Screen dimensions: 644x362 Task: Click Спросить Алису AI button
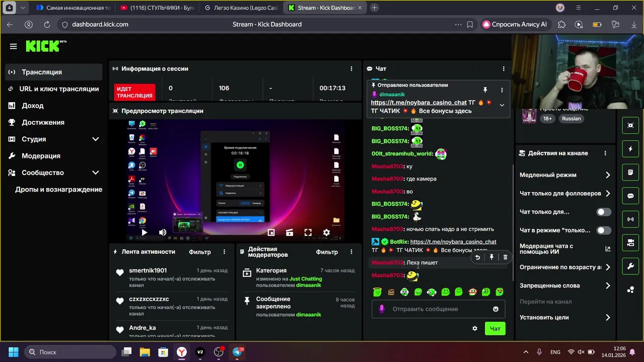point(515,24)
